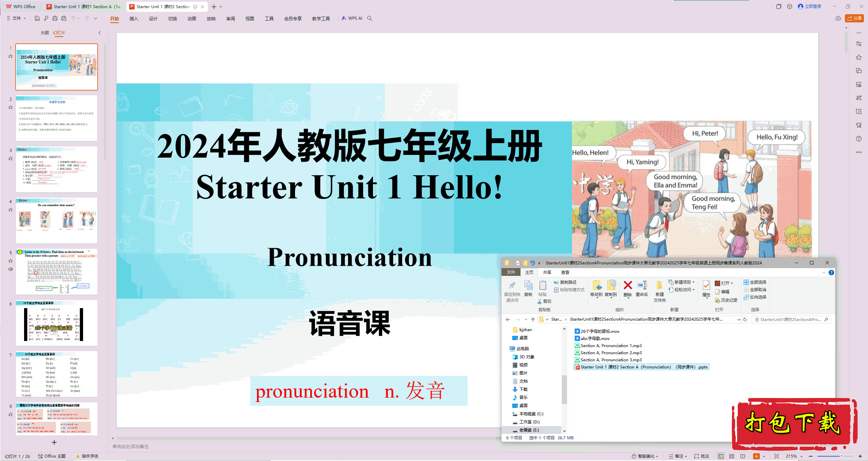Click the help question-mark icon in right sidebar

point(859,139)
